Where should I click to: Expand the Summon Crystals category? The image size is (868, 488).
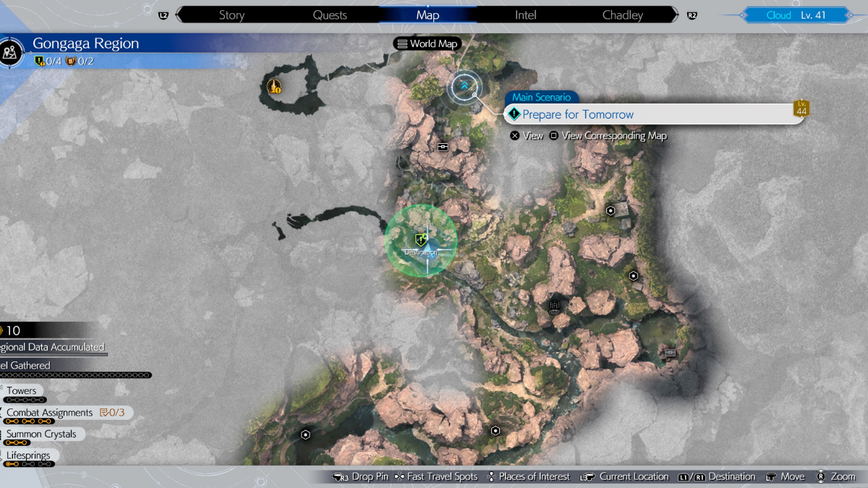(41, 434)
